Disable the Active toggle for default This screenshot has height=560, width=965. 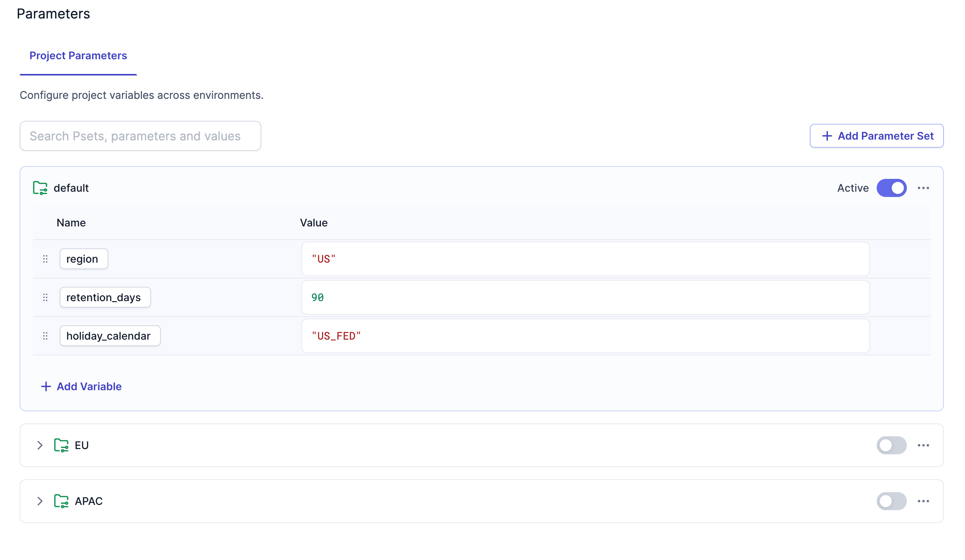point(891,188)
